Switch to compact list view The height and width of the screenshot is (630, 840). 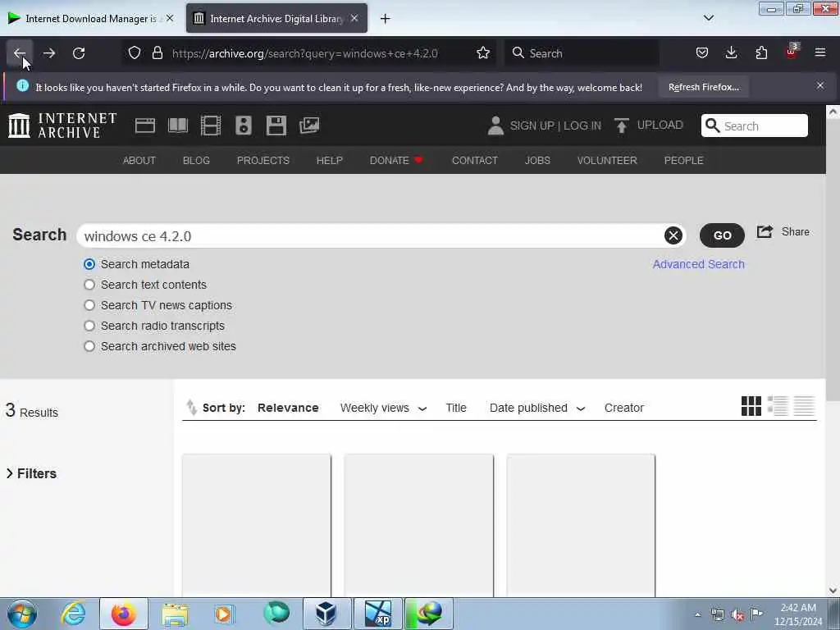click(804, 406)
